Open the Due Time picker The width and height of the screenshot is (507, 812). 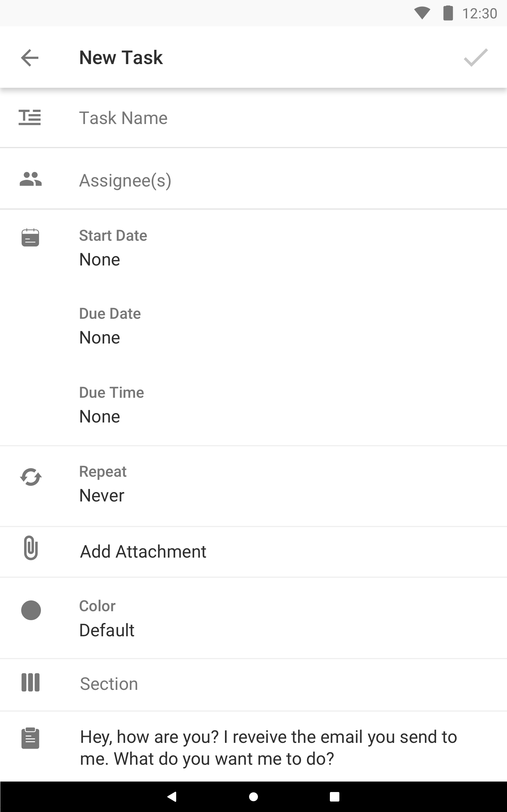point(111,405)
